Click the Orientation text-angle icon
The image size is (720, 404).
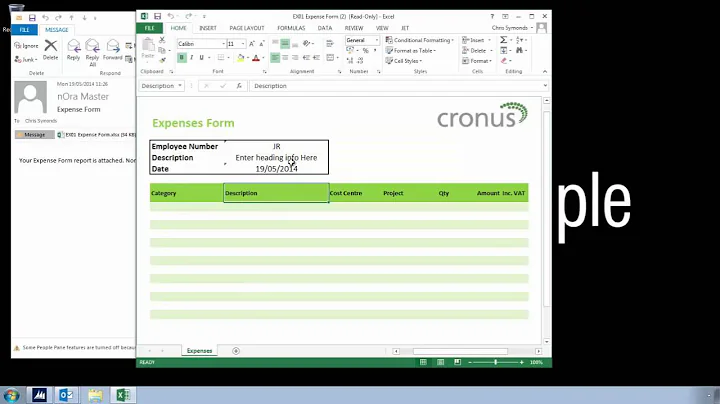point(307,44)
